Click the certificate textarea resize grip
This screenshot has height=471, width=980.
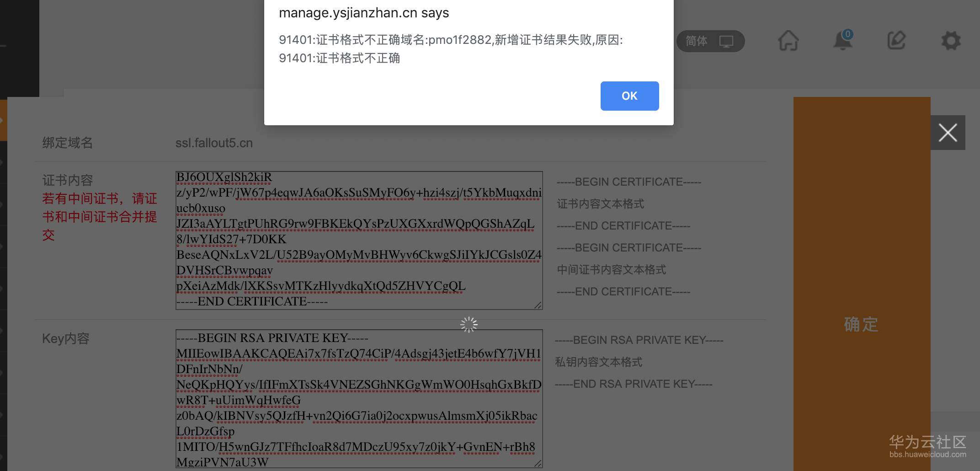point(538,305)
